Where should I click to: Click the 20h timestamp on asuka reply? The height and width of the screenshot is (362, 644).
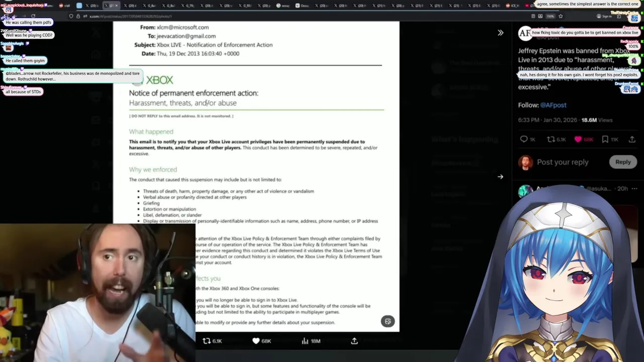point(622,189)
